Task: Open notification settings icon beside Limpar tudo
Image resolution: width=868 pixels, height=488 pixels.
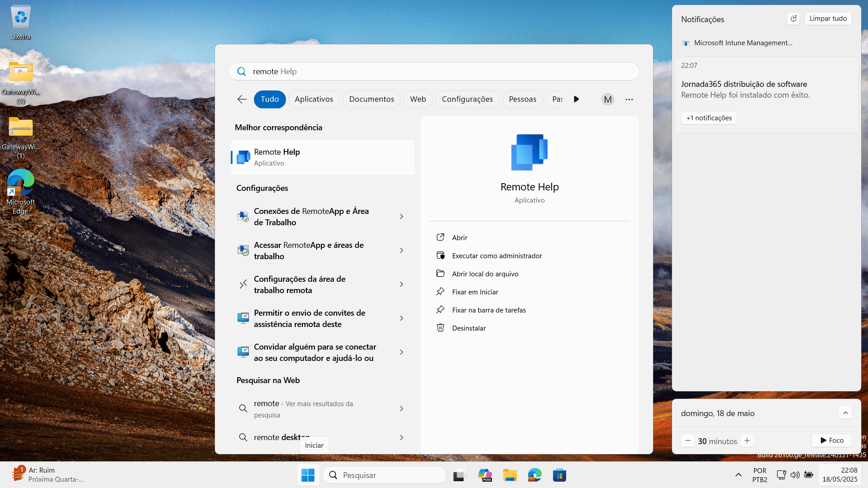Action: coord(793,19)
